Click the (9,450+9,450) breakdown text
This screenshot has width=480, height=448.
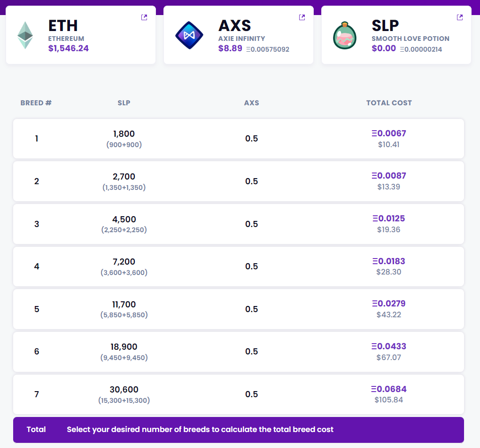124,358
